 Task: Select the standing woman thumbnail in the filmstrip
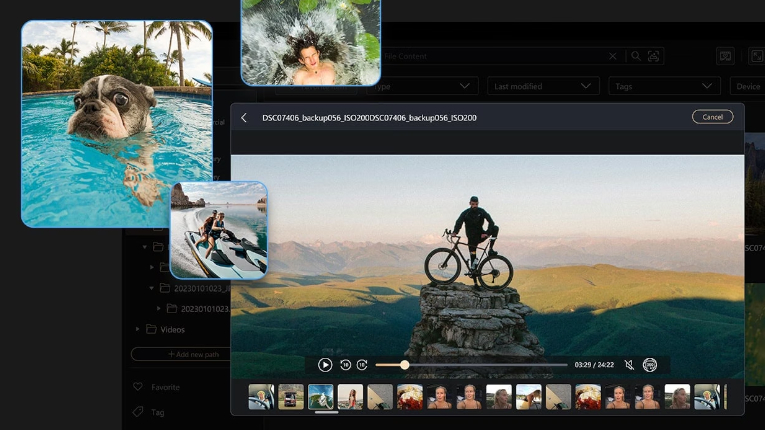(351, 398)
